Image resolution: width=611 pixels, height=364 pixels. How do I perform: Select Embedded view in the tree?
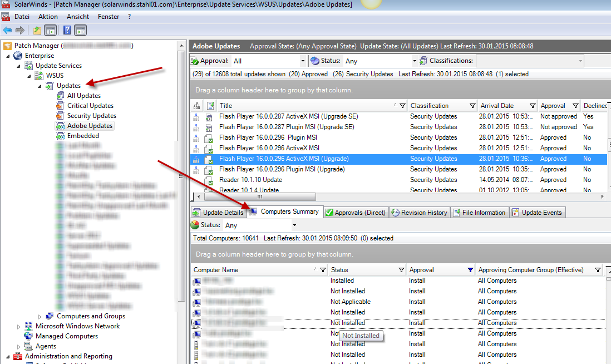pos(83,136)
